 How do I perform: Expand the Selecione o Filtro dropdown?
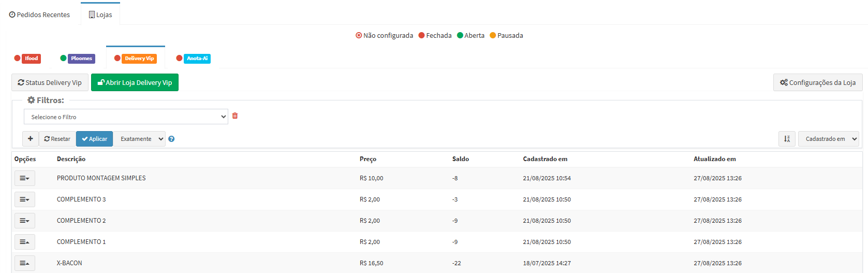pyautogui.click(x=126, y=117)
